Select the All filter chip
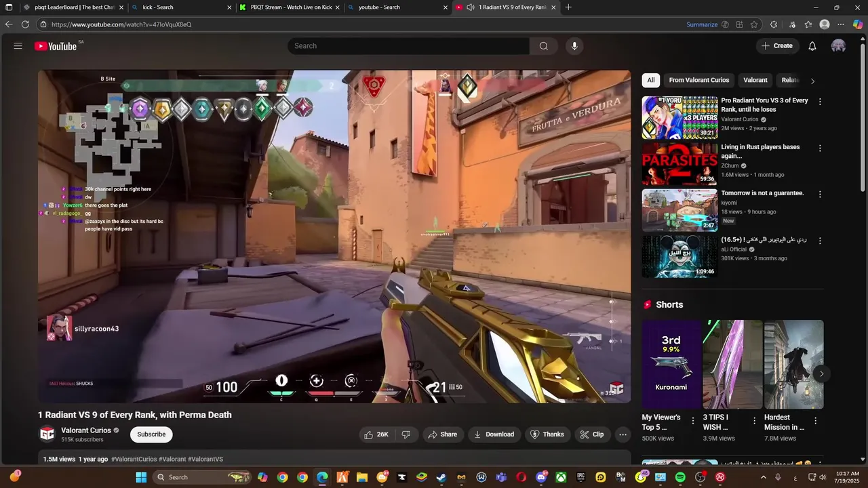The height and width of the screenshot is (488, 868). click(651, 80)
